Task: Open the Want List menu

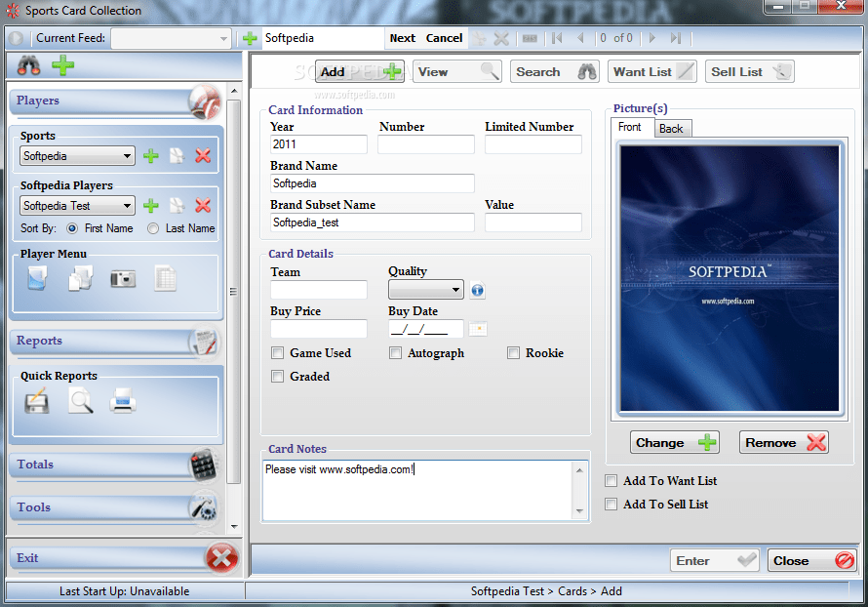Action: [x=651, y=70]
